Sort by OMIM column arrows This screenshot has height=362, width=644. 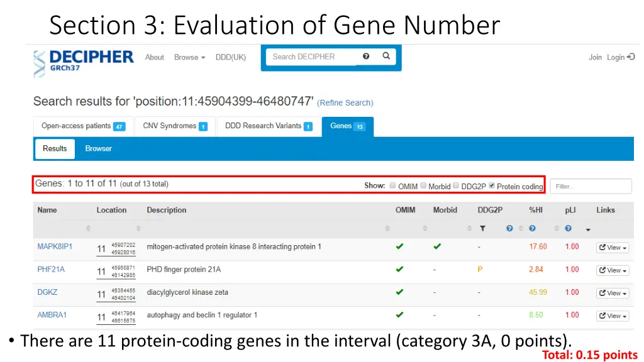pos(425,228)
